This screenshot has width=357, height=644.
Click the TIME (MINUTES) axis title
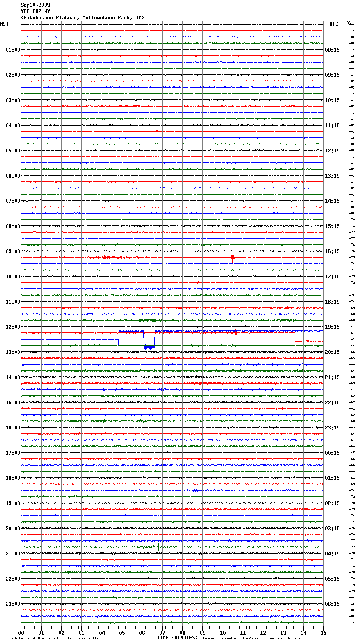[x=177, y=638]
